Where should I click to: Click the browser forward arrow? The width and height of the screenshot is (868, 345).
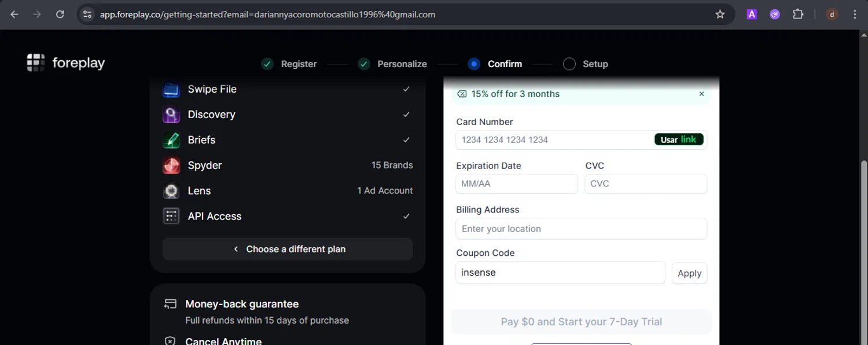tap(37, 14)
